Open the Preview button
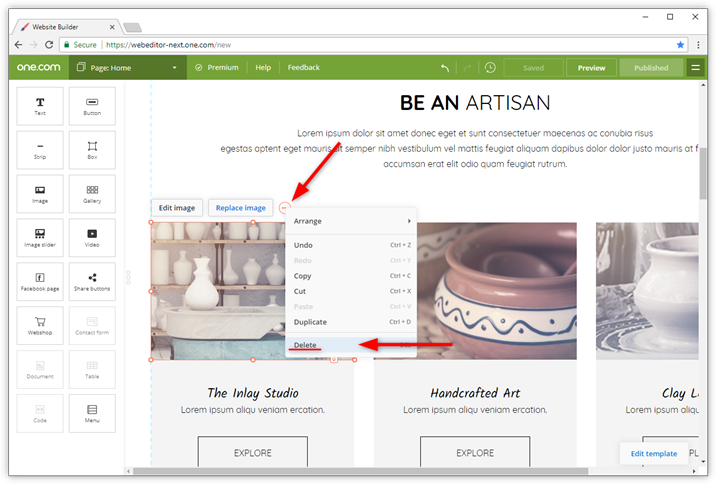 coord(591,68)
